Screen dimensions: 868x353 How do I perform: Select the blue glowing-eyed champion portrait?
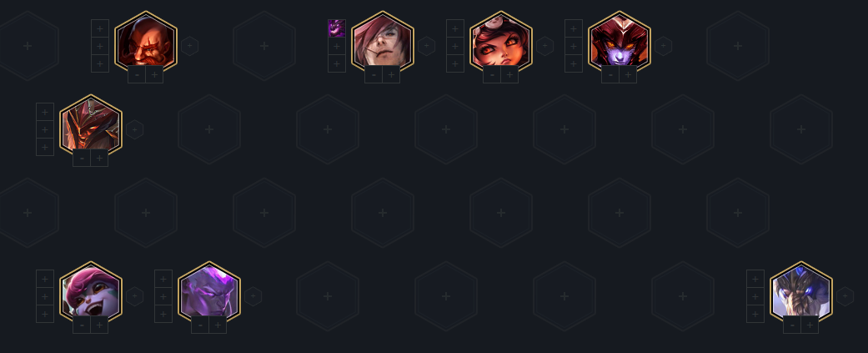pyautogui.click(x=801, y=293)
